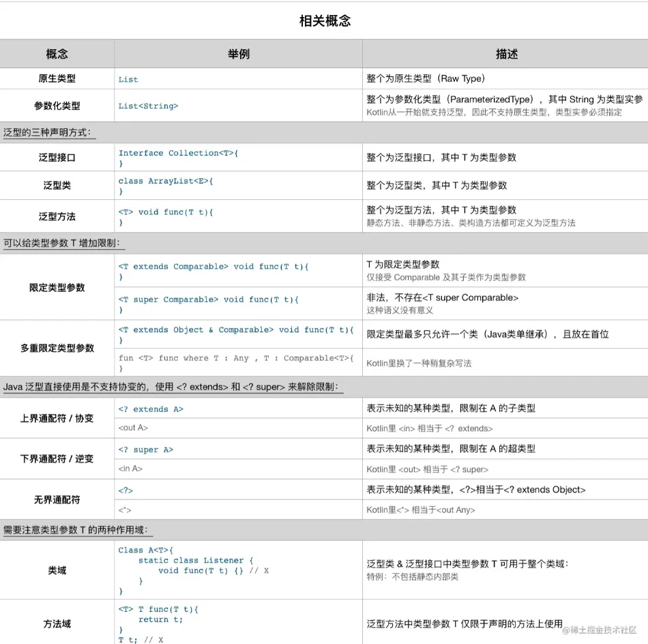
Task: Select the 下界通配符 / 逆变 row label
Action: click(x=57, y=459)
